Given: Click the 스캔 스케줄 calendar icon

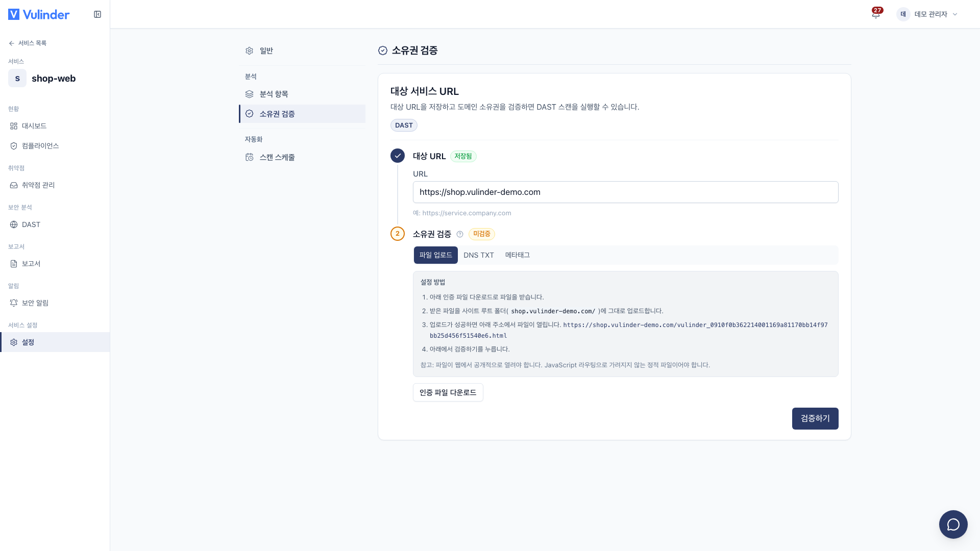Looking at the screenshot, I should [x=249, y=157].
